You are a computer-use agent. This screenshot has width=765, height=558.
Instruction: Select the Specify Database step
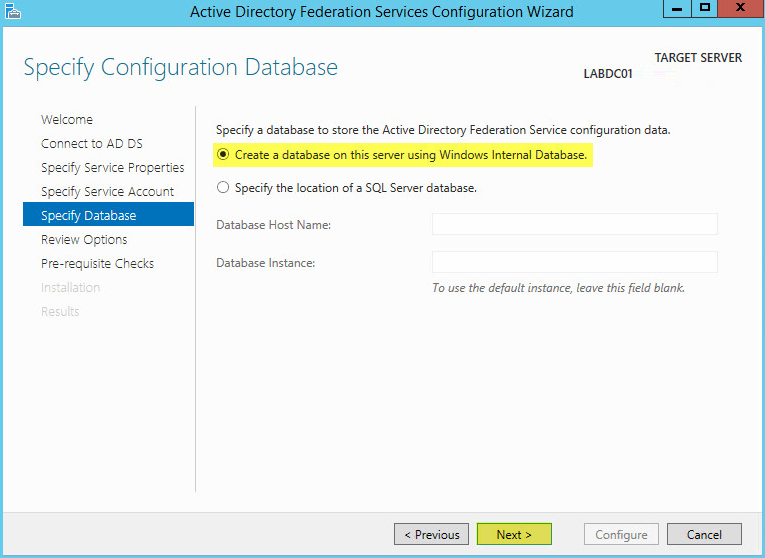(108, 214)
